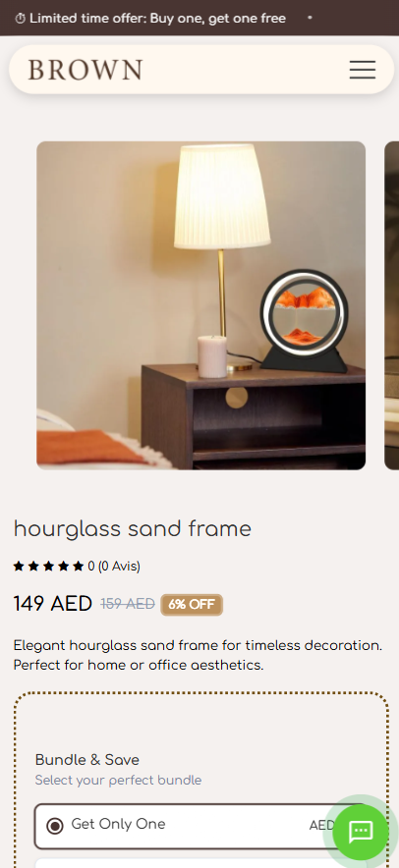Tap the 6% OFF discount badge
Screen dimensions: 399x868
pyautogui.click(x=192, y=605)
